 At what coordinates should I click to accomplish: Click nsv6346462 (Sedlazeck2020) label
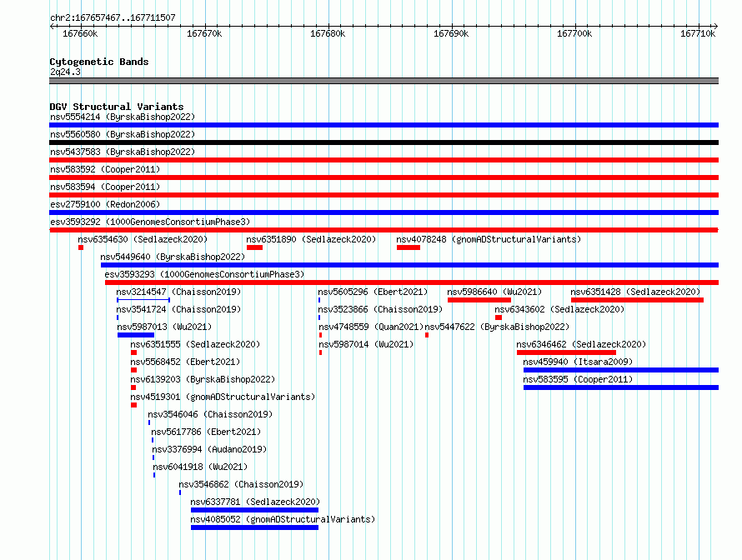[582, 344]
